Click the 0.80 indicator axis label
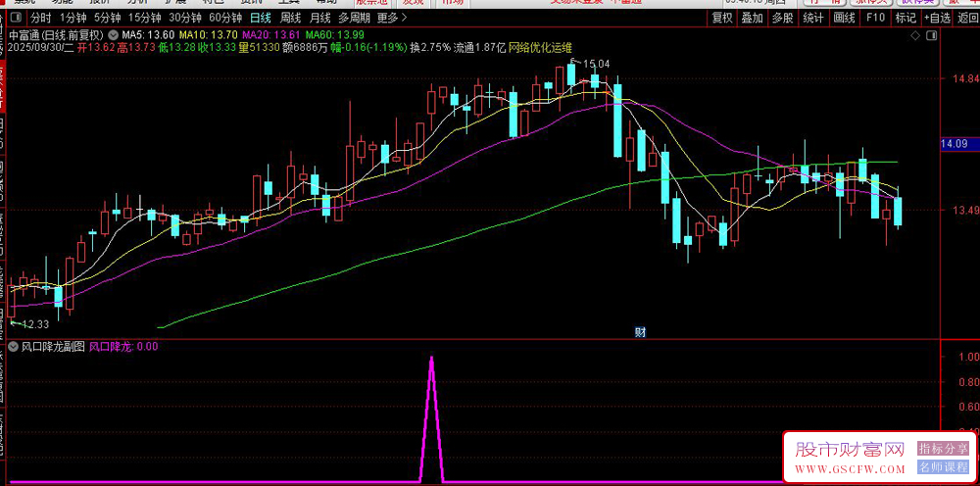Image resolution: width=980 pixels, height=486 pixels. [x=968, y=382]
